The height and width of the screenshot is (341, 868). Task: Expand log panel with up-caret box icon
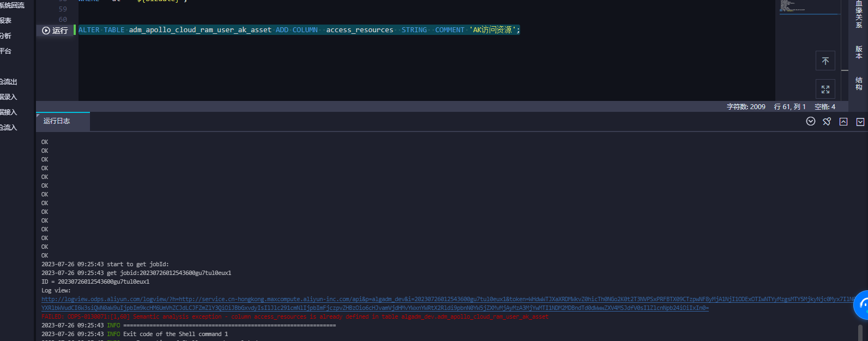(x=843, y=122)
